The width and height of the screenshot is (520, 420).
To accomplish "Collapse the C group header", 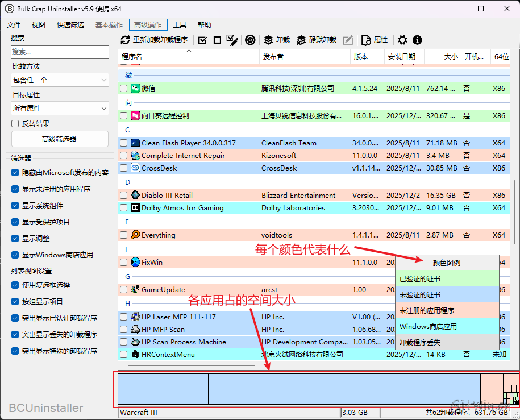I will pos(127,130).
